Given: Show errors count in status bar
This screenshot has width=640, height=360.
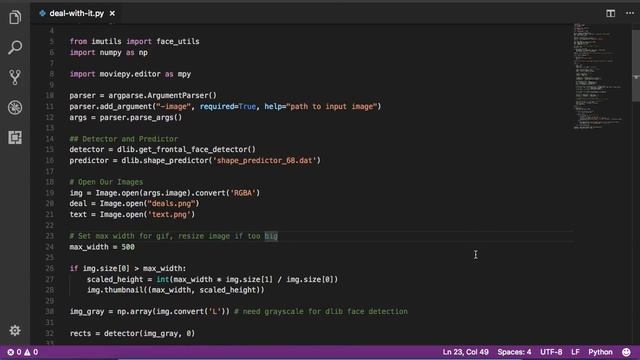Looking at the screenshot, I should pyautogui.click(x=14, y=352).
